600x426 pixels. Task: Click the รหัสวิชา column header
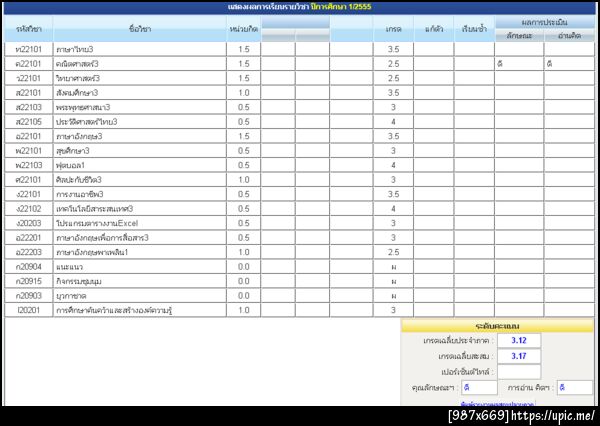tap(29, 29)
